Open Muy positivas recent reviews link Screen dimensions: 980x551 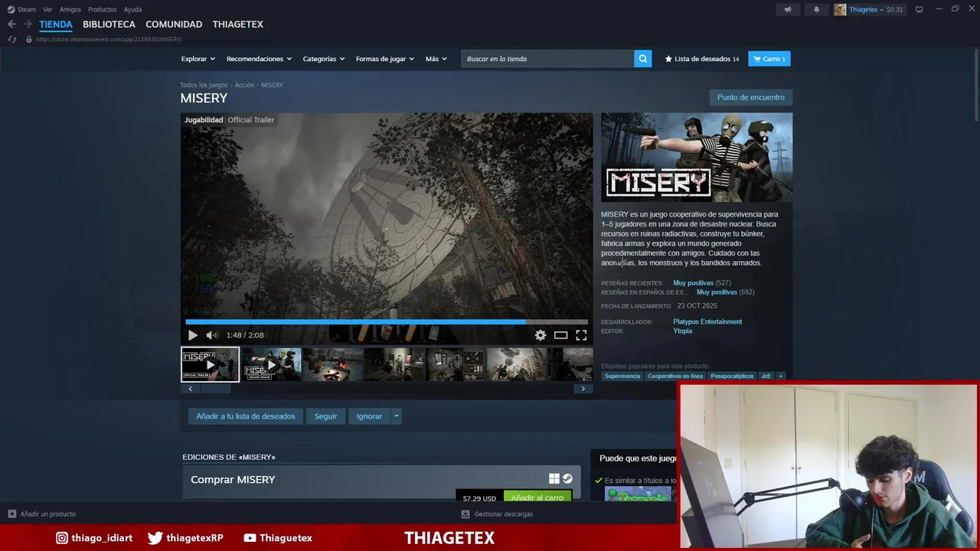coord(693,283)
